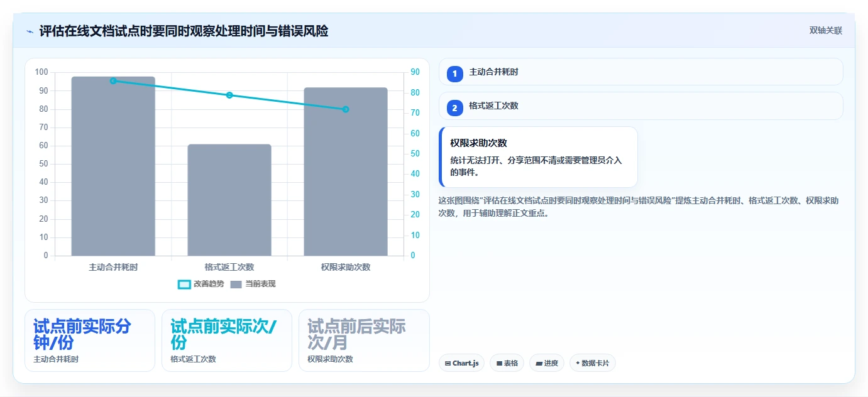Click the 表格 tag chip
The width and height of the screenshot is (868, 397).
tap(507, 363)
